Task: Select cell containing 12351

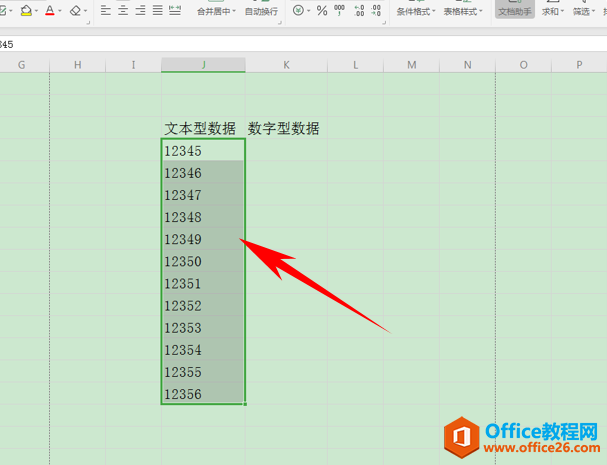Action: tap(203, 283)
